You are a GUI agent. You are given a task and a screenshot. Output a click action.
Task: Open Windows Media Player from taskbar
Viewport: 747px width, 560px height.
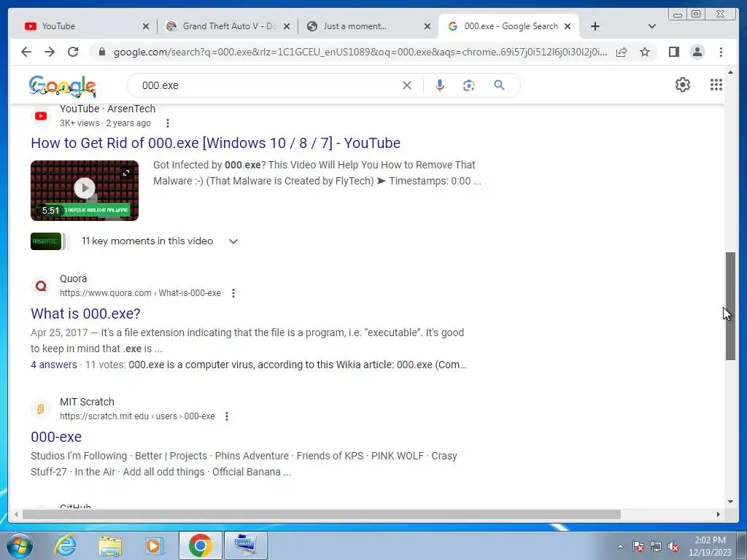tap(154, 545)
